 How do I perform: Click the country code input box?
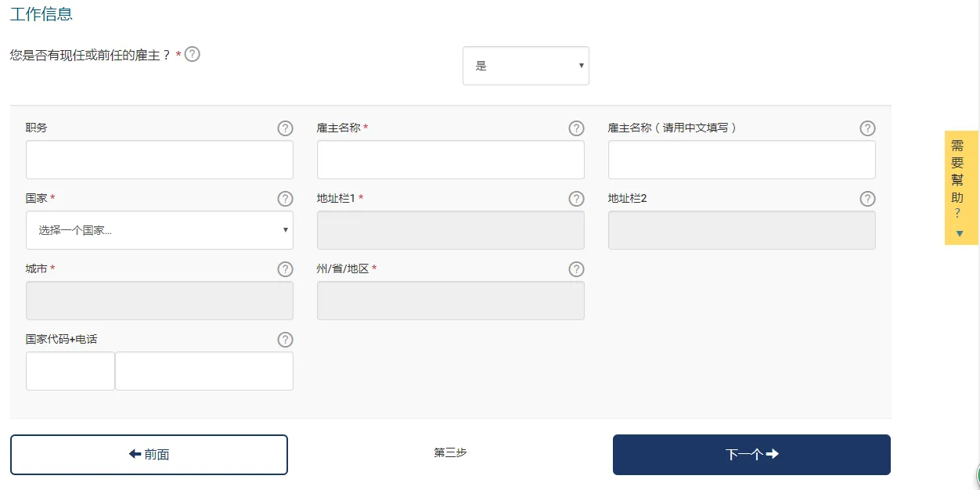[x=70, y=371]
